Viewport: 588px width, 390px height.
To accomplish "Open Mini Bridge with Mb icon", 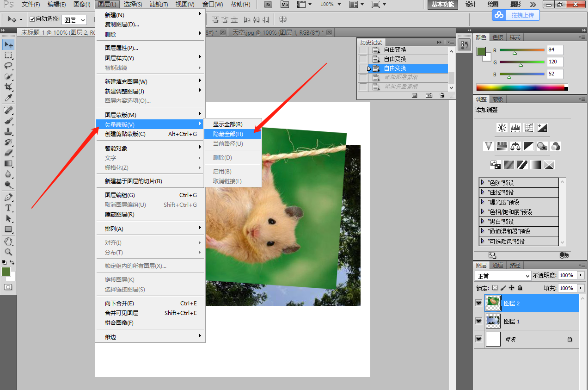I will click(285, 4).
